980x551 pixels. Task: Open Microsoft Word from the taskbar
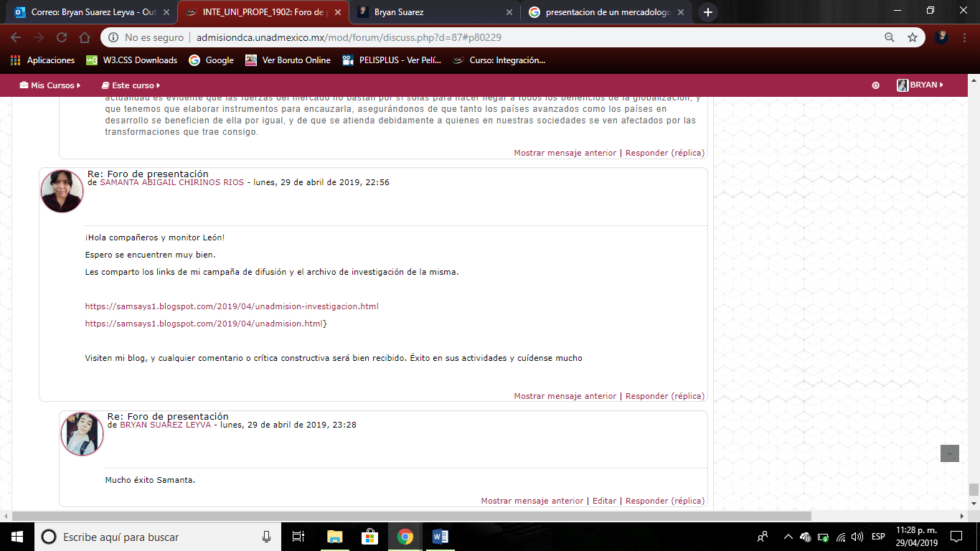click(440, 537)
